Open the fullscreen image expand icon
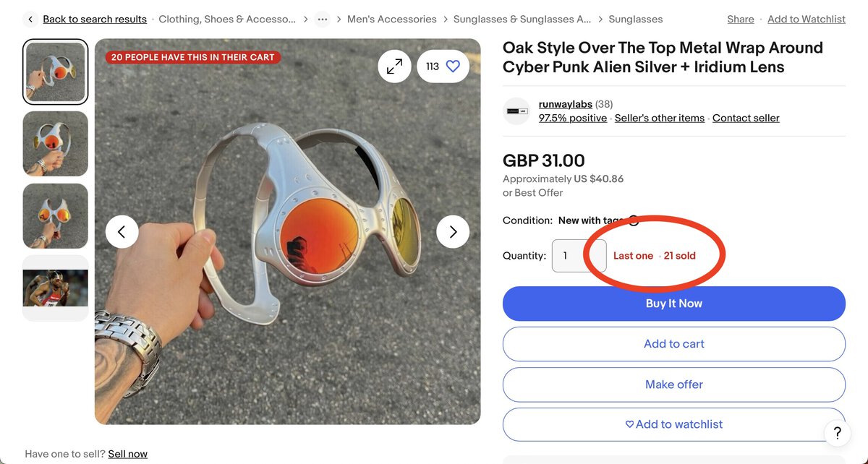 394,66
